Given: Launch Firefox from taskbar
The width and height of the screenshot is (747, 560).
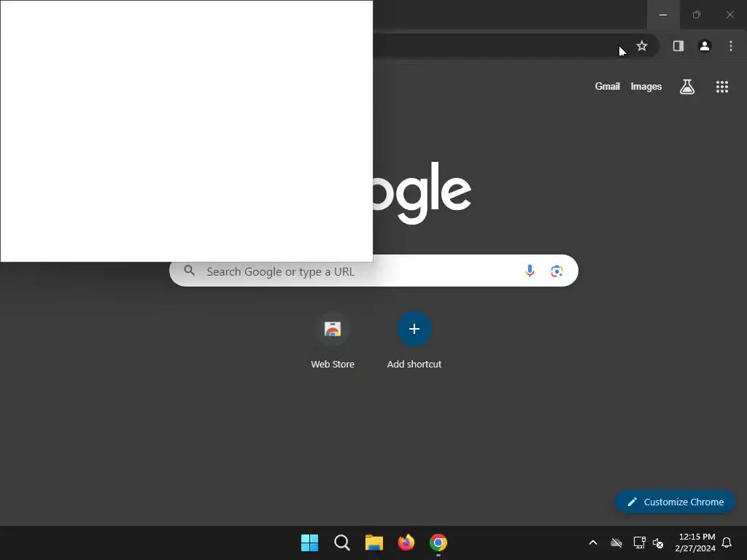Looking at the screenshot, I should [406, 542].
